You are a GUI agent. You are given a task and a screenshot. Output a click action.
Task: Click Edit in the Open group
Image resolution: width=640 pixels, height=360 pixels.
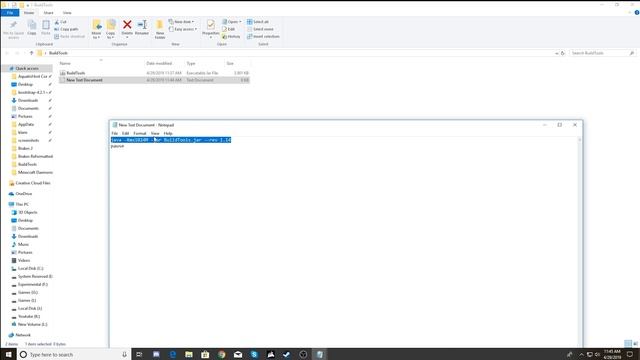coord(229,29)
